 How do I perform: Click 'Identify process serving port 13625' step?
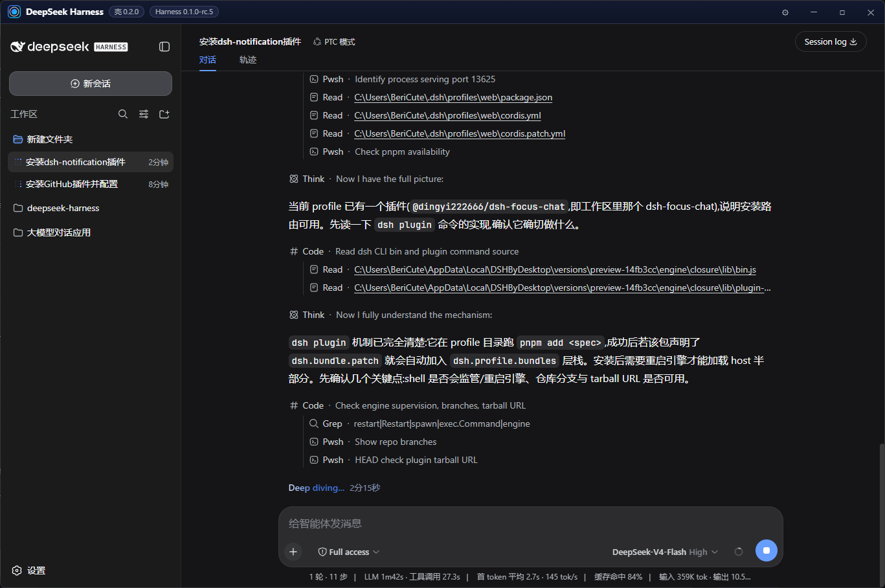click(x=425, y=79)
